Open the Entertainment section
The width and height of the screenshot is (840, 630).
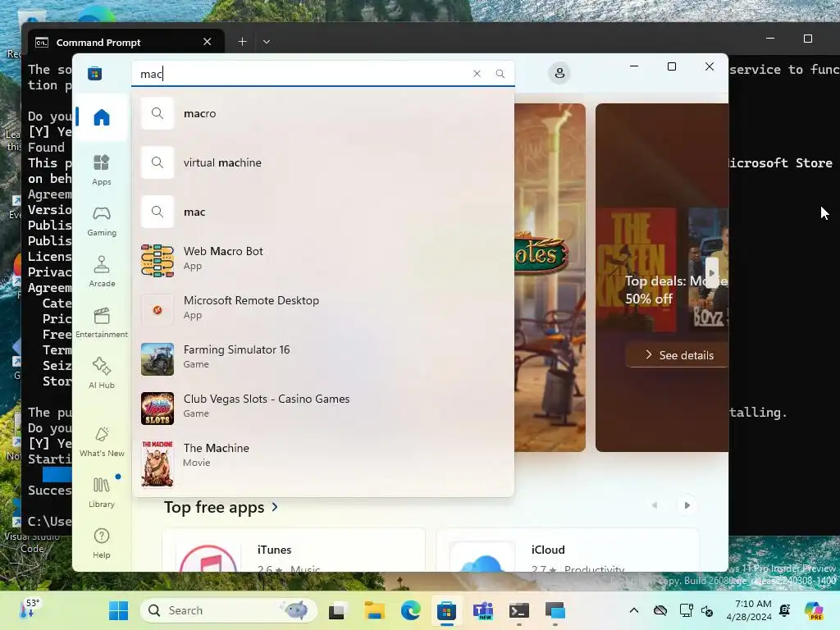point(101,322)
